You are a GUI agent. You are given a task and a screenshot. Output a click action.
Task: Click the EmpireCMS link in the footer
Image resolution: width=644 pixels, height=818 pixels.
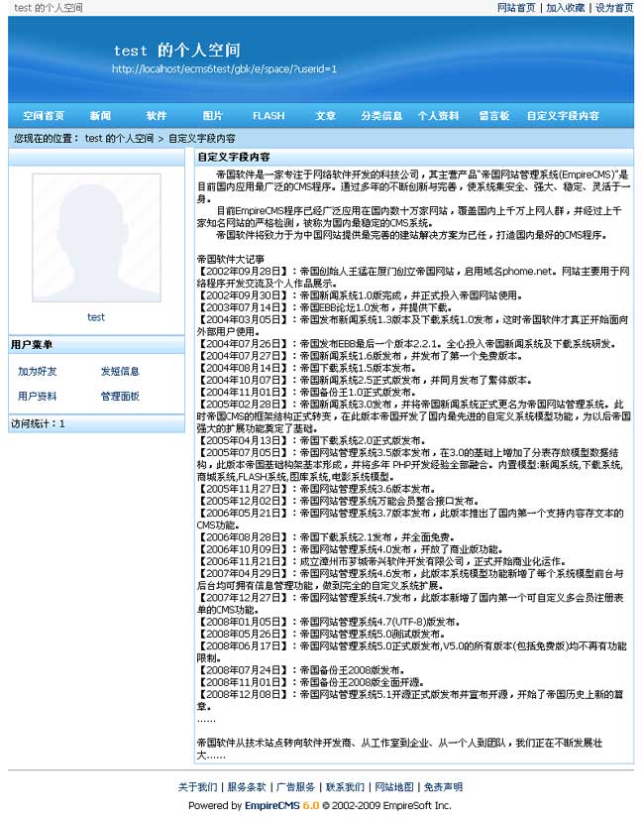[x=271, y=805]
